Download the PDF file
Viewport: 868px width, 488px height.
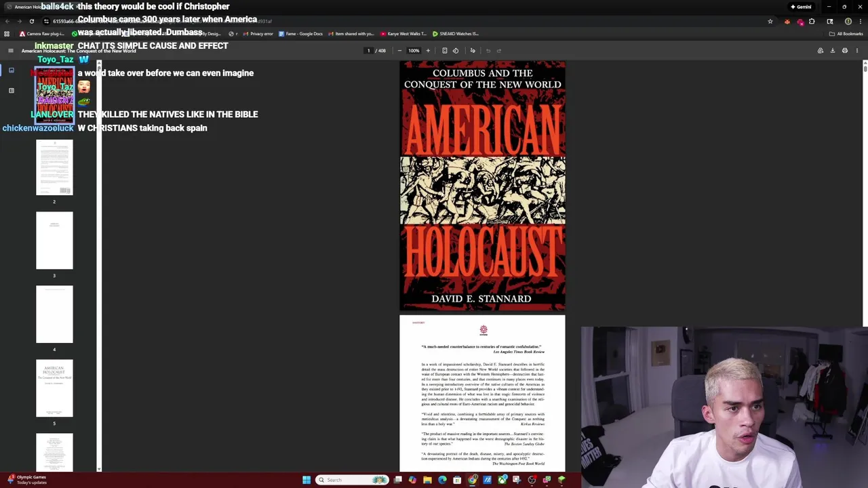coord(833,51)
